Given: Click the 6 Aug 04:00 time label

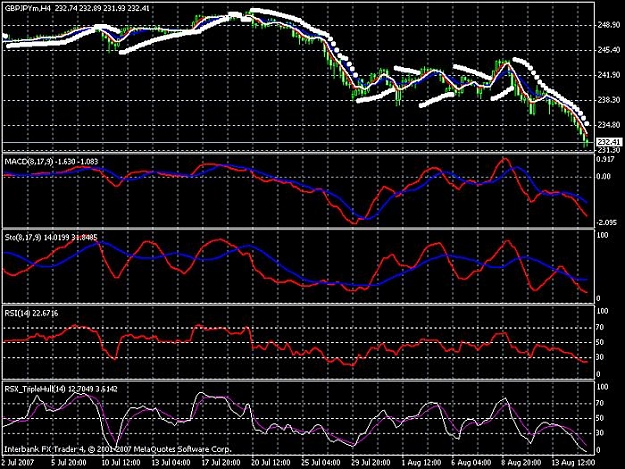Looking at the screenshot, I should pyautogui.click(x=471, y=463).
